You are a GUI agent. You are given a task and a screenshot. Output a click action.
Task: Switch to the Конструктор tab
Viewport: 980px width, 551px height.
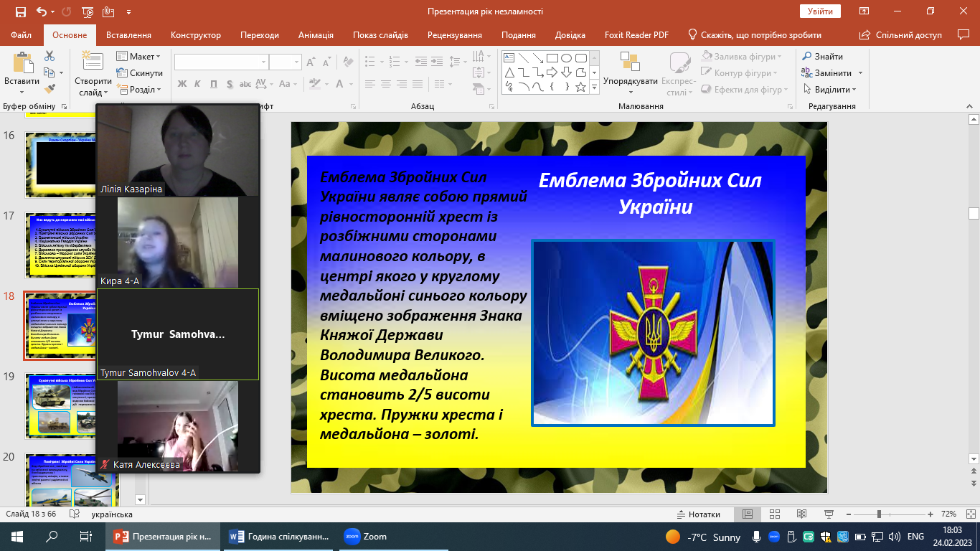(196, 35)
